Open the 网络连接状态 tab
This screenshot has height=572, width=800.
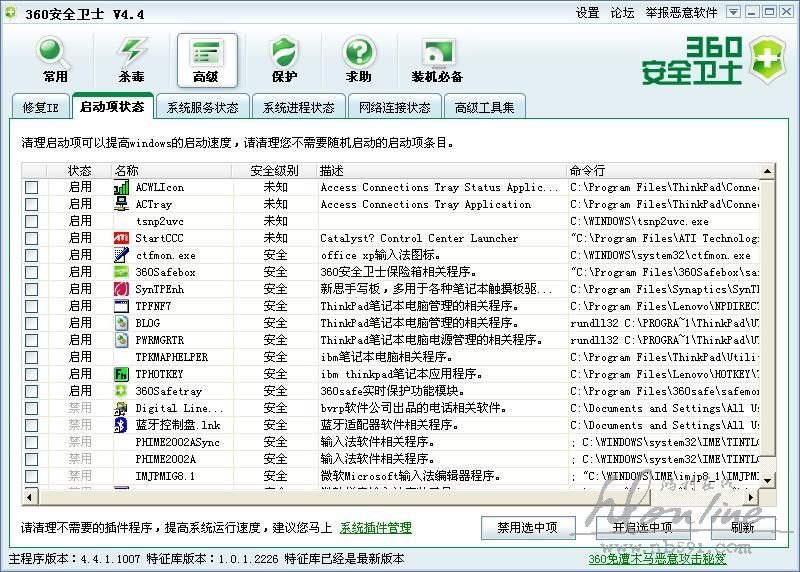[394, 108]
